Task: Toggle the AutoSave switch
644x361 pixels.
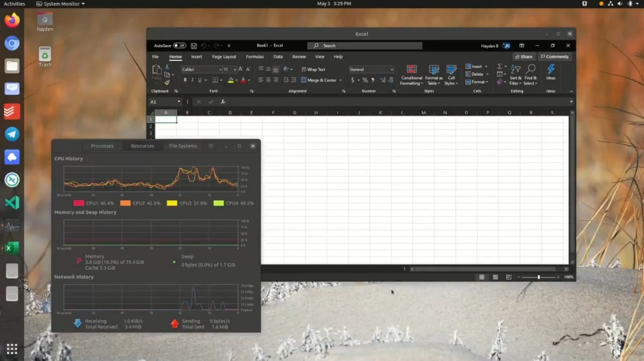Action: pos(179,46)
